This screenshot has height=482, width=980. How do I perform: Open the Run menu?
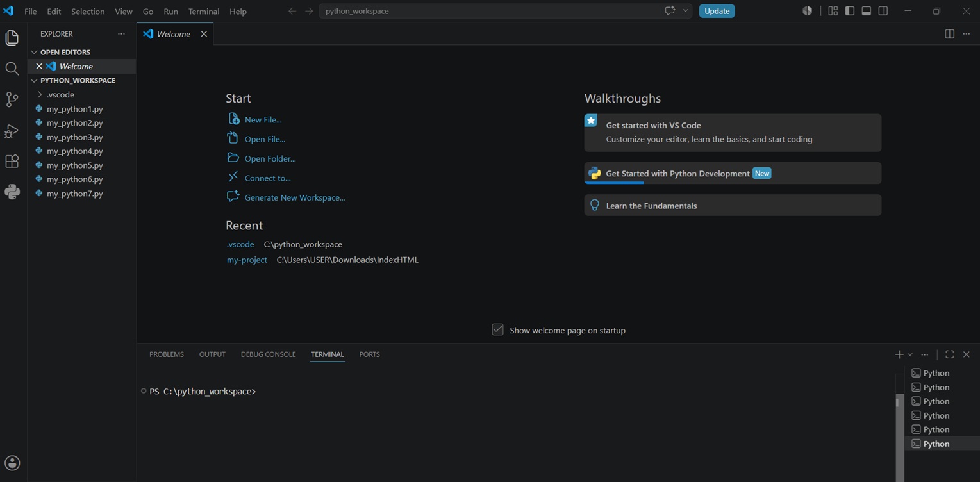tap(170, 11)
